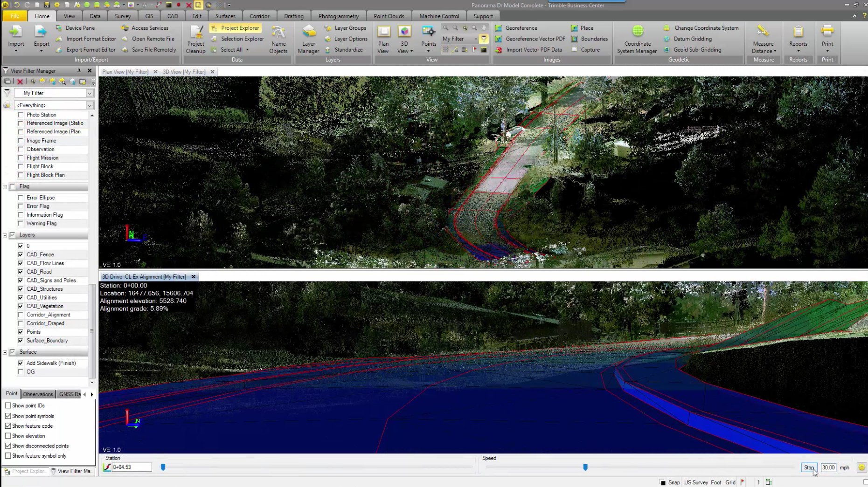Click Standardize in the Layers group
This screenshot has height=487, width=868.
pyautogui.click(x=343, y=49)
